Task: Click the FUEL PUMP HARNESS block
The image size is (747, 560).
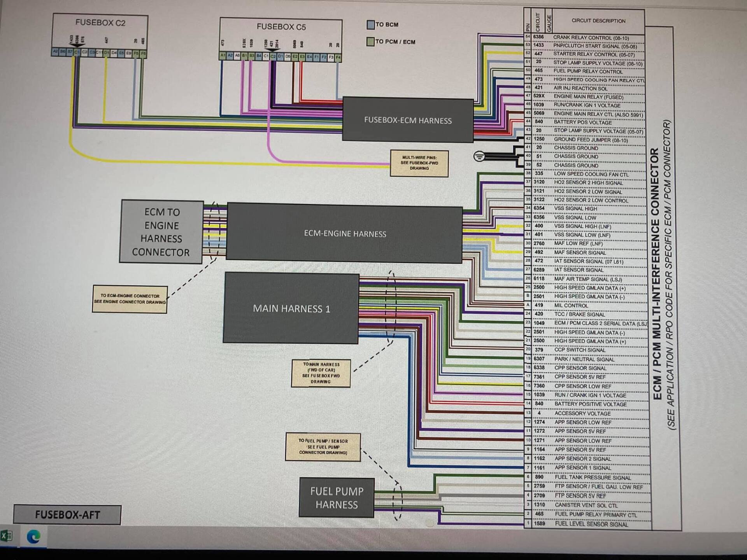Action: point(337,498)
